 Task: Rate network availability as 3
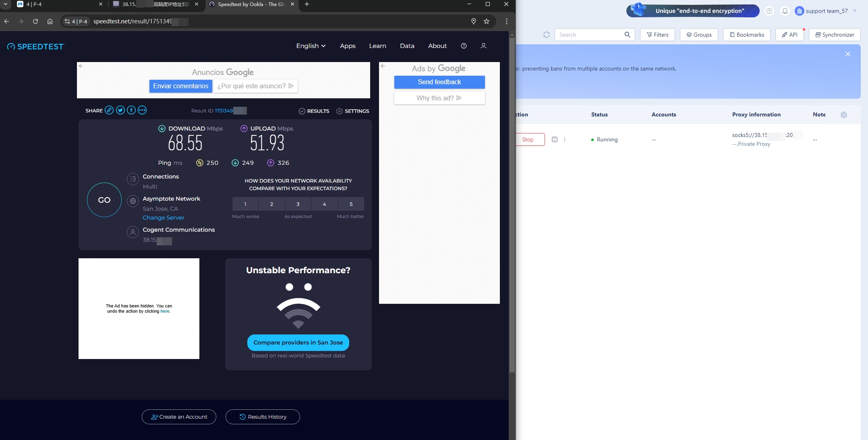(298, 204)
